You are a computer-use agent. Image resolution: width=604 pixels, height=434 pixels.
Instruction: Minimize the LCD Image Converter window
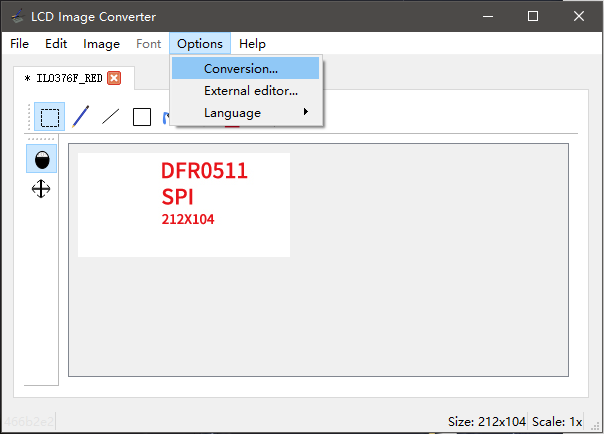point(488,16)
